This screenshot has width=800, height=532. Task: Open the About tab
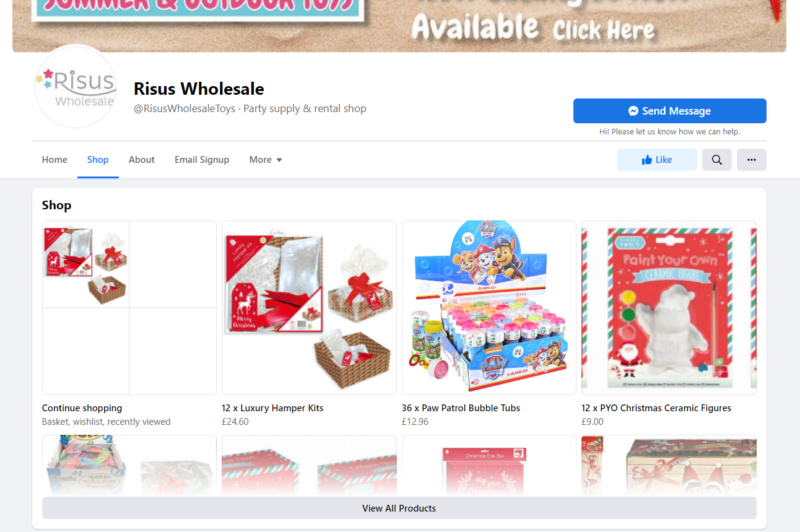(142, 160)
